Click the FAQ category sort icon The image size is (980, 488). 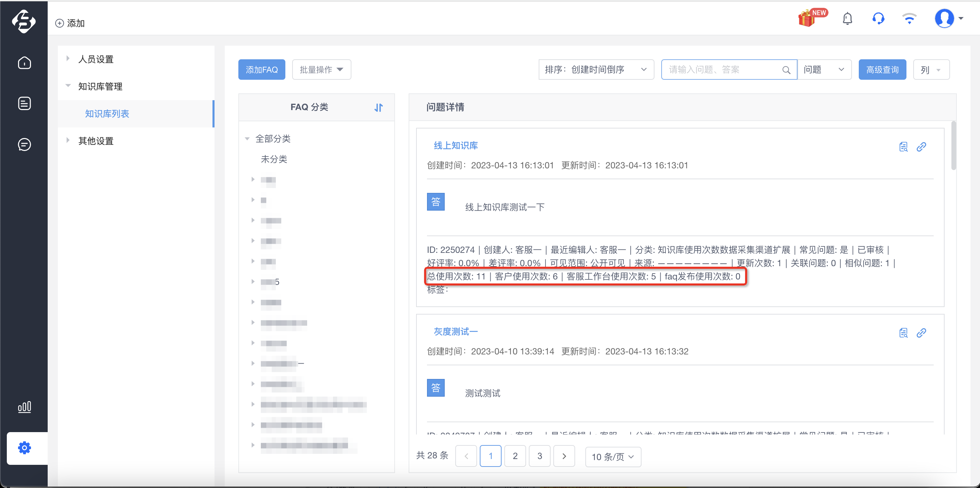pos(378,108)
